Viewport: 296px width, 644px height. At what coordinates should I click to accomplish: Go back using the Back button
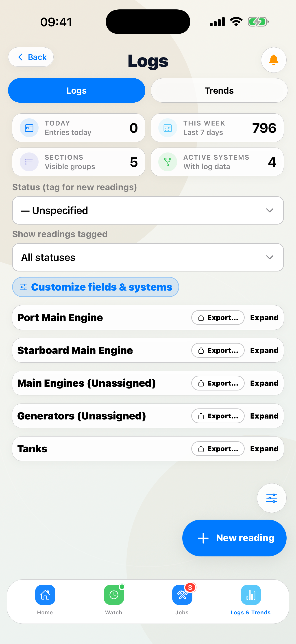point(31,57)
